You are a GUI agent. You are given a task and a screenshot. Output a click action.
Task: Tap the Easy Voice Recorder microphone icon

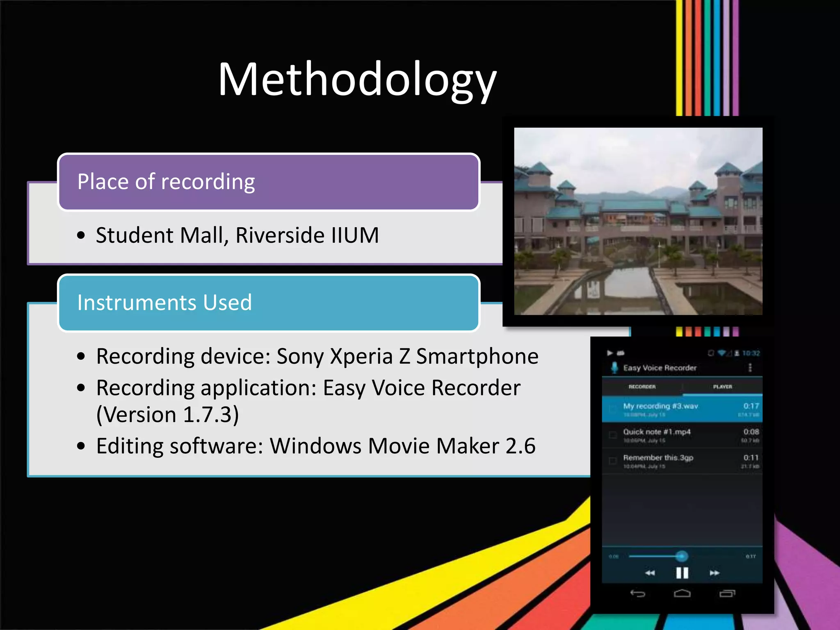click(x=614, y=367)
